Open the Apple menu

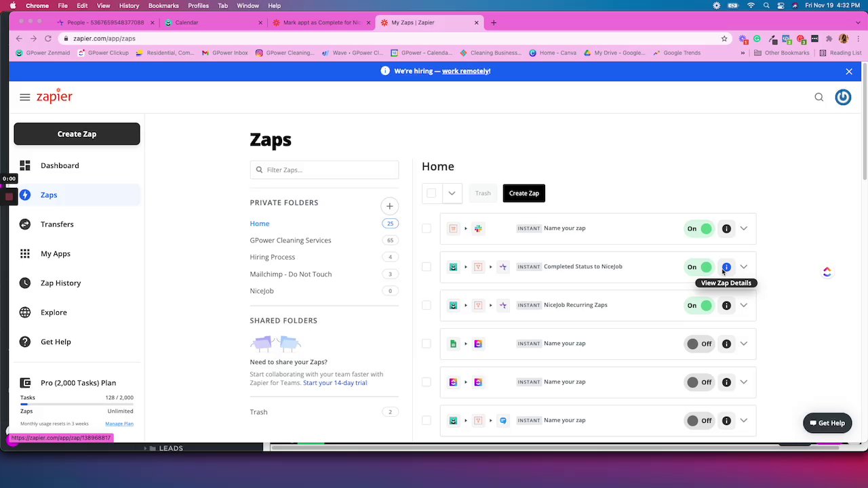point(12,5)
